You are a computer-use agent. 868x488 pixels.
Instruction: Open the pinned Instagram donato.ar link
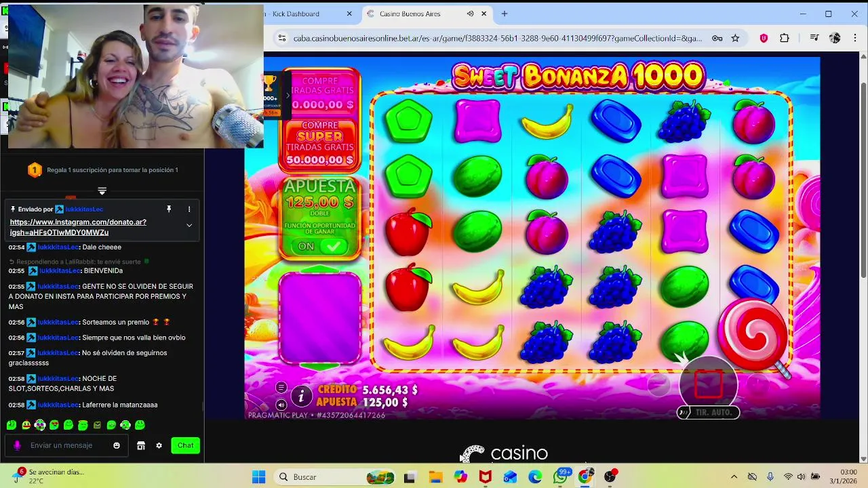[78, 227]
